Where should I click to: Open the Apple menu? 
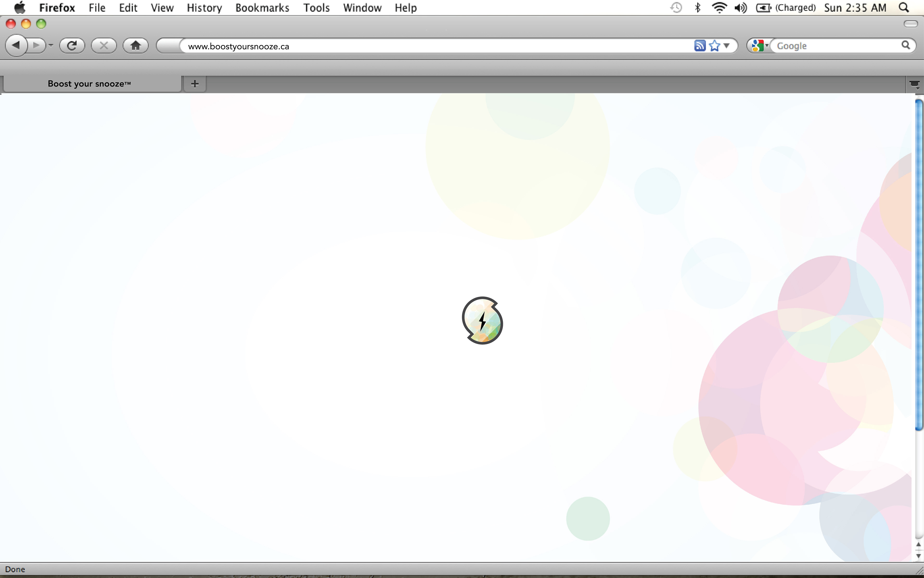19,8
